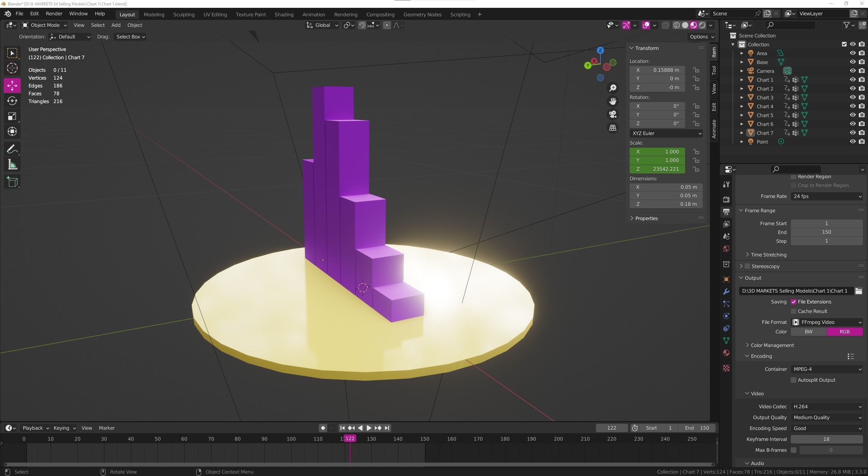Lock Location X value
This screenshot has height=476, width=868.
[x=696, y=70]
